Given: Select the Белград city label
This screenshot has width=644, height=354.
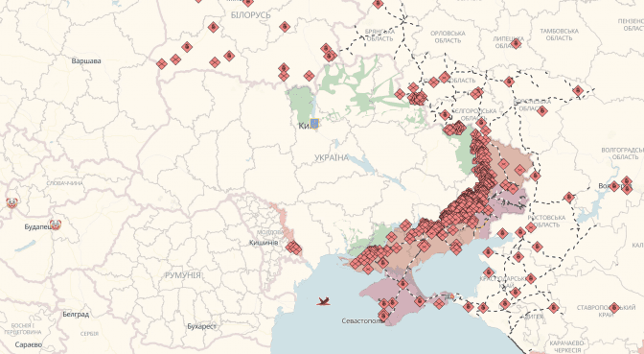Looking at the screenshot, I should coord(76,315).
